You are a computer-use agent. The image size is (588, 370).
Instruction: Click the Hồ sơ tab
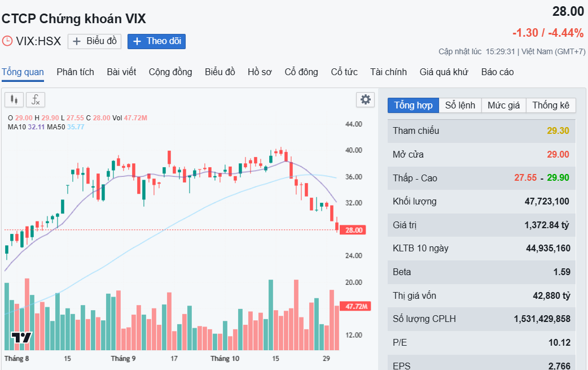(260, 72)
